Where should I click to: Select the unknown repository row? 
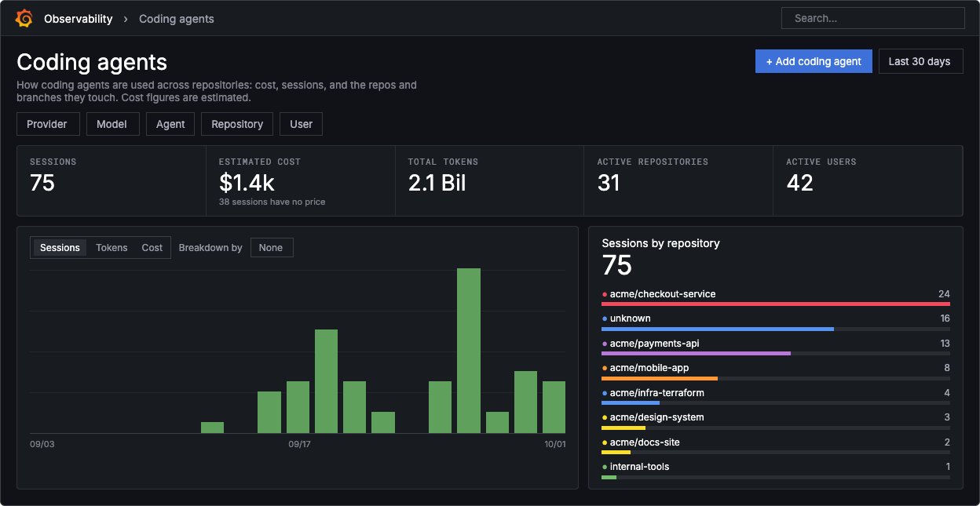776,322
